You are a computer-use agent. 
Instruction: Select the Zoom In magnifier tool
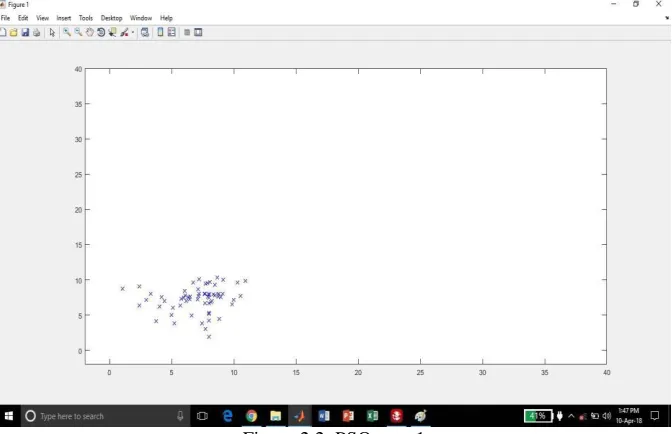pyautogui.click(x=67, y=32)
